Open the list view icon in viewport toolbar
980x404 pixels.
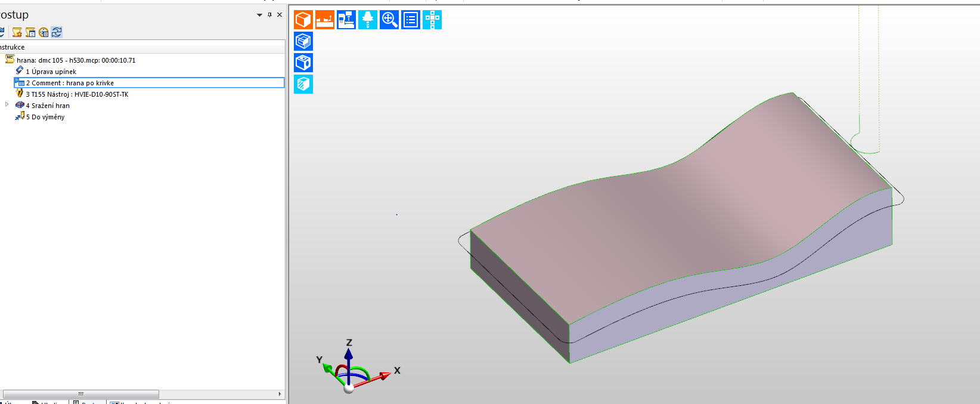pos(411,20)
